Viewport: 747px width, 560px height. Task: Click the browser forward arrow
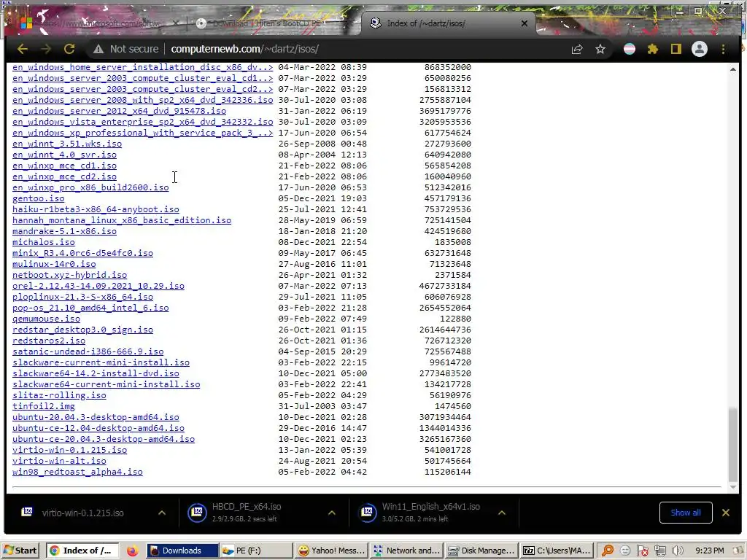click(46, 49)
